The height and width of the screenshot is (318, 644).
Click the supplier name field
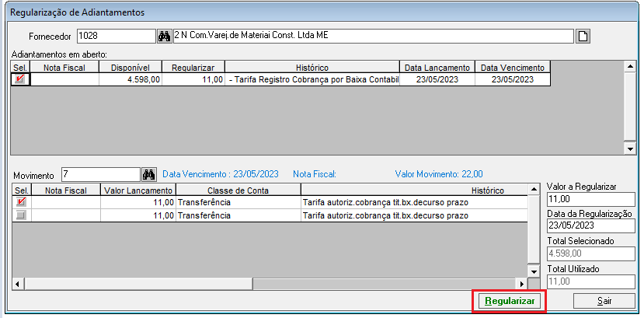coord(373,37)
